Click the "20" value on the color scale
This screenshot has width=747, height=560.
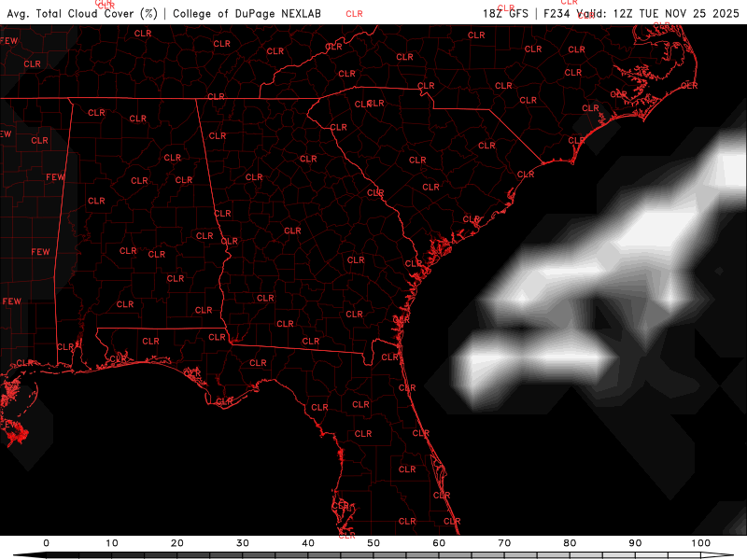click(x=177, y=543)
